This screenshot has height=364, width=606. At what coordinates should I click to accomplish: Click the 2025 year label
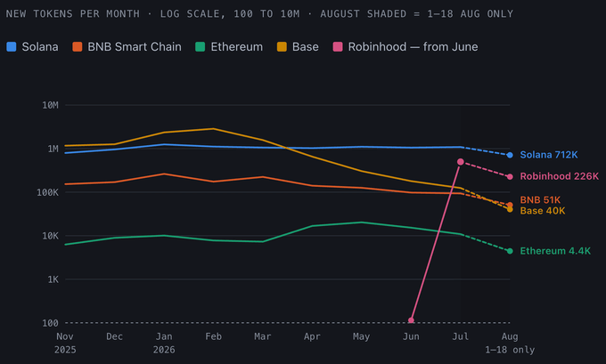[x=65, y=350]
